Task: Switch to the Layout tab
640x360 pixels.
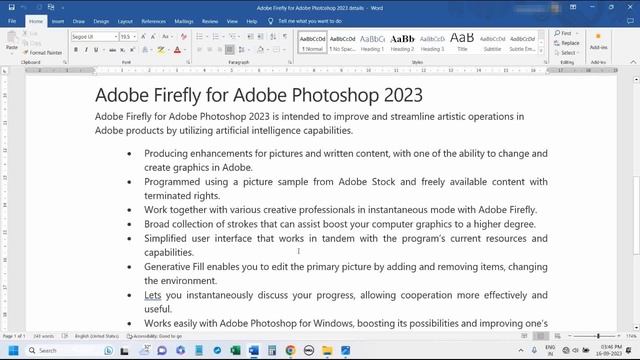Action: 125,21
